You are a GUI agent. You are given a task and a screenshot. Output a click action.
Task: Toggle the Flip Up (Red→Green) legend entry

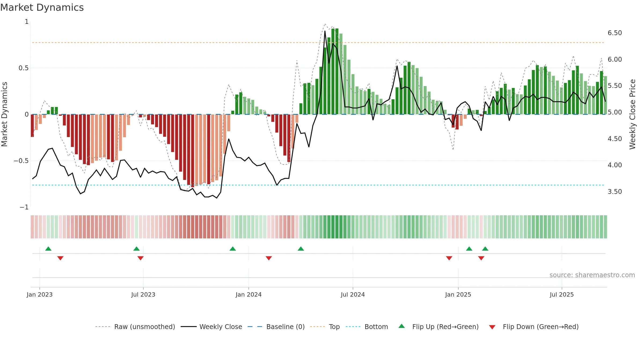click(438, 327)
